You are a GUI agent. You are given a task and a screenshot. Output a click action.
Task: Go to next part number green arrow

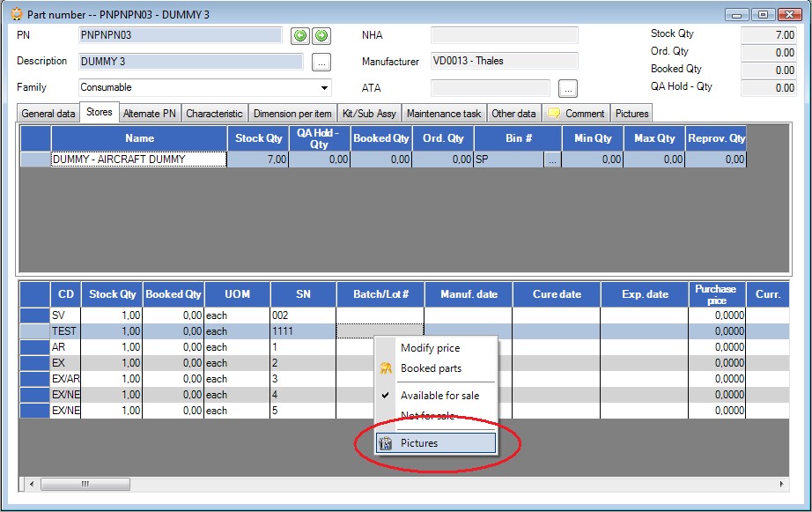[x=321, y=36]
